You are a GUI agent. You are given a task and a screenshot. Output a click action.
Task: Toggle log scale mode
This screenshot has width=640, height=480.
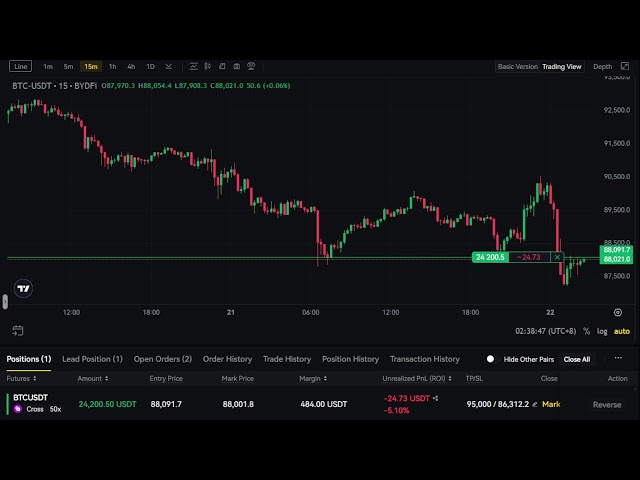coord(602,331)
